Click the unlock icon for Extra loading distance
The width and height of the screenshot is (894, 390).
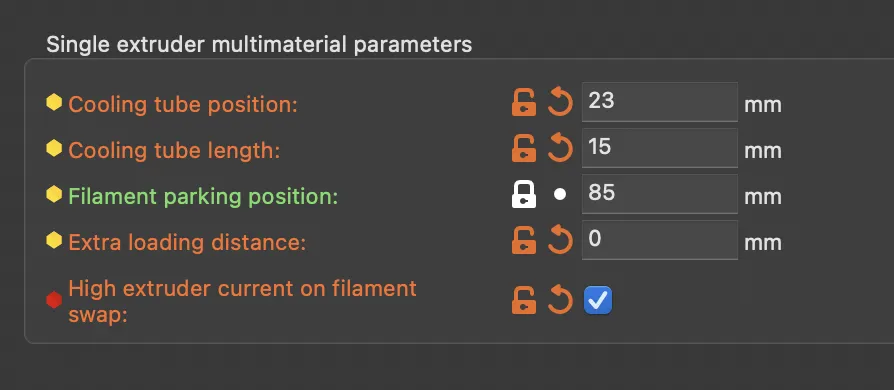pyautogui.click(x=523, y=241)
